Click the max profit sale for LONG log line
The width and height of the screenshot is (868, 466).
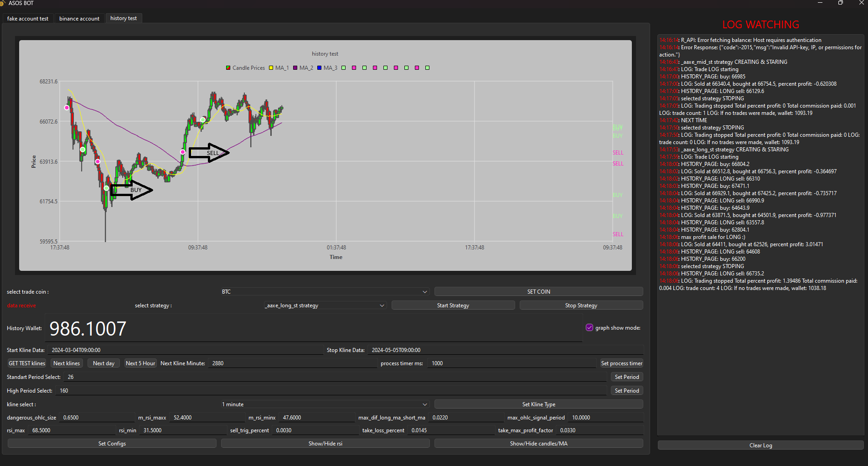pos(703,237)
